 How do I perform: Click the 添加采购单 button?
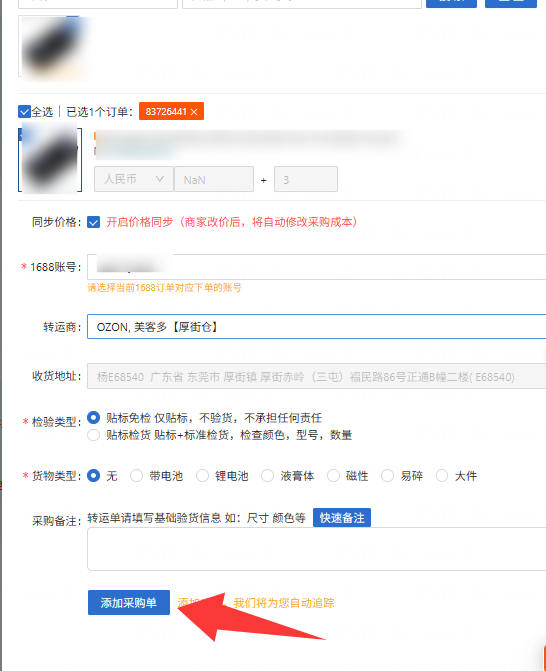click(129, 603)
